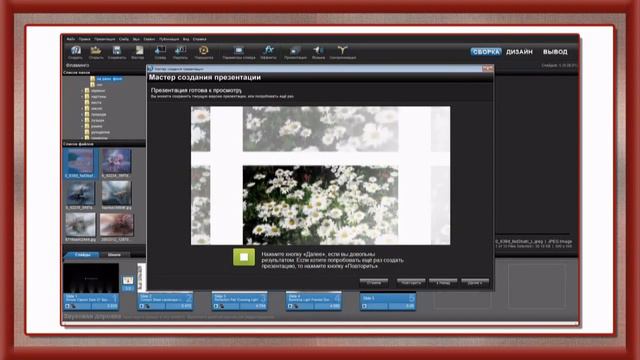The height and width of the screenshot is (360, 640).
Task: Close the Мастер создания презентации dialog
Action: click(487, 69)
